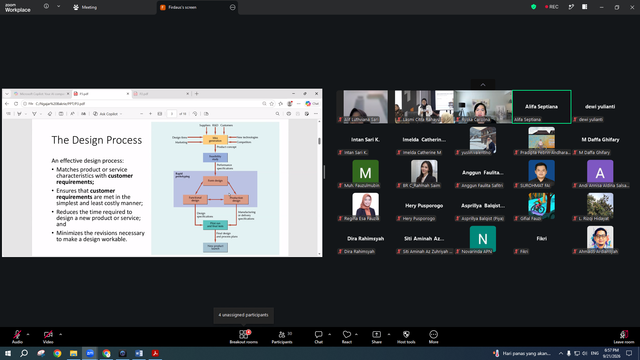Screen dimensions: 640x360
Task: Open meeting info icon near Zoom Workplace
Action: point(46,6)
